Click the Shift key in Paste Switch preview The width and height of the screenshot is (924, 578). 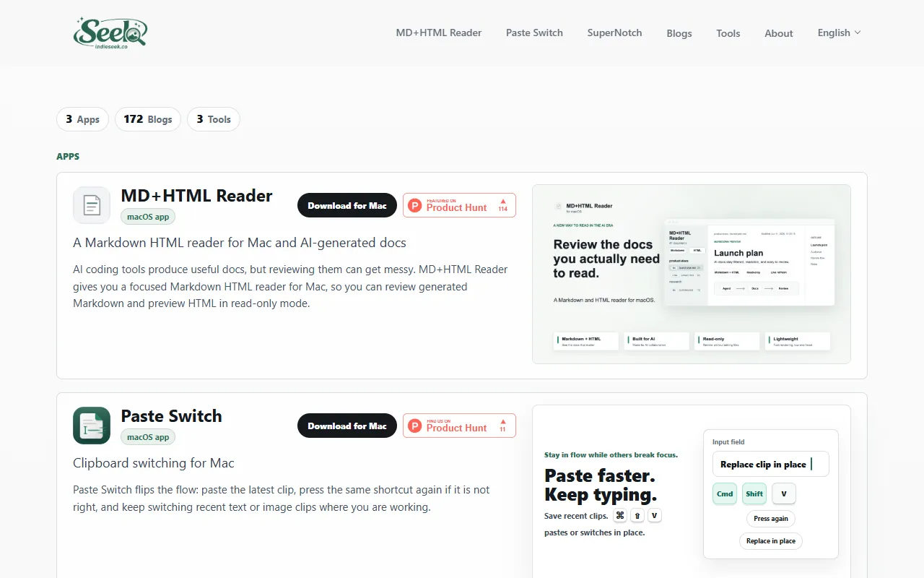754,494
